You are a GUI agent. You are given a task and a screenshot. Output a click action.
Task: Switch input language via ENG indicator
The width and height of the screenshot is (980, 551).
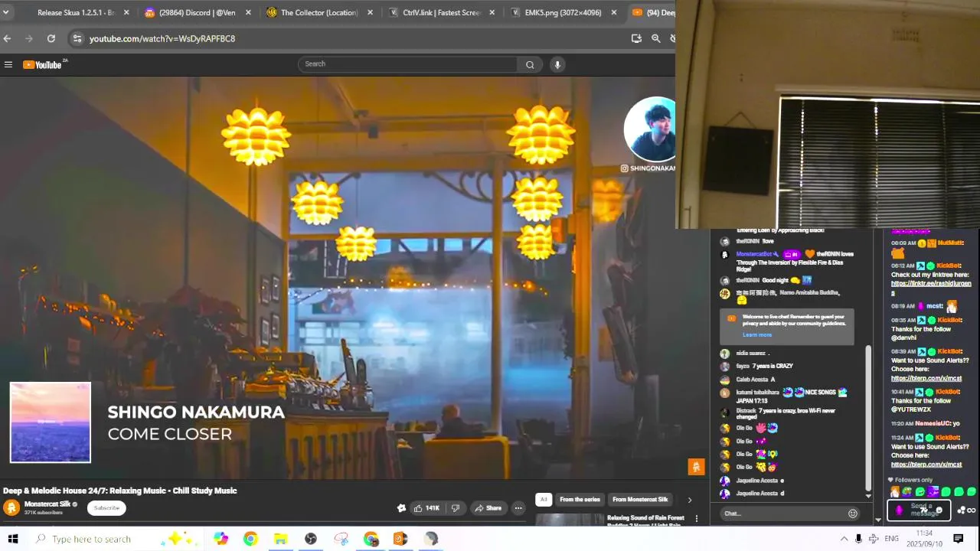(x=891, y=539)
